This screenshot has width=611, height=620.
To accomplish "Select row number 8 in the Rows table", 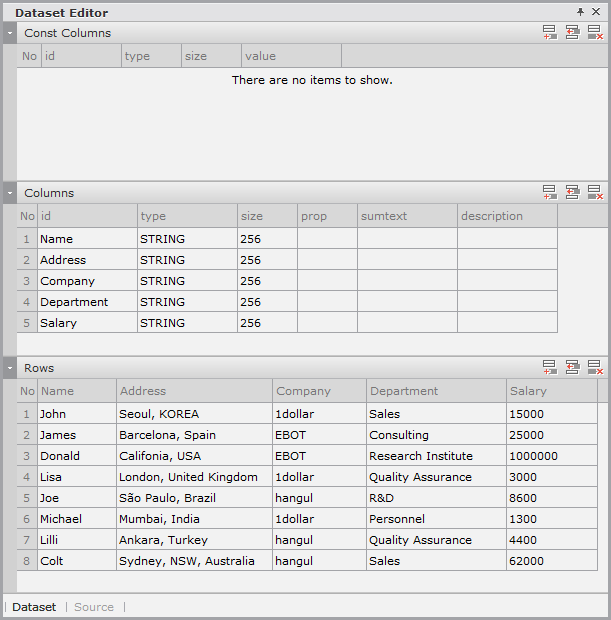I will pyautogui.click(x=27, y=561).
